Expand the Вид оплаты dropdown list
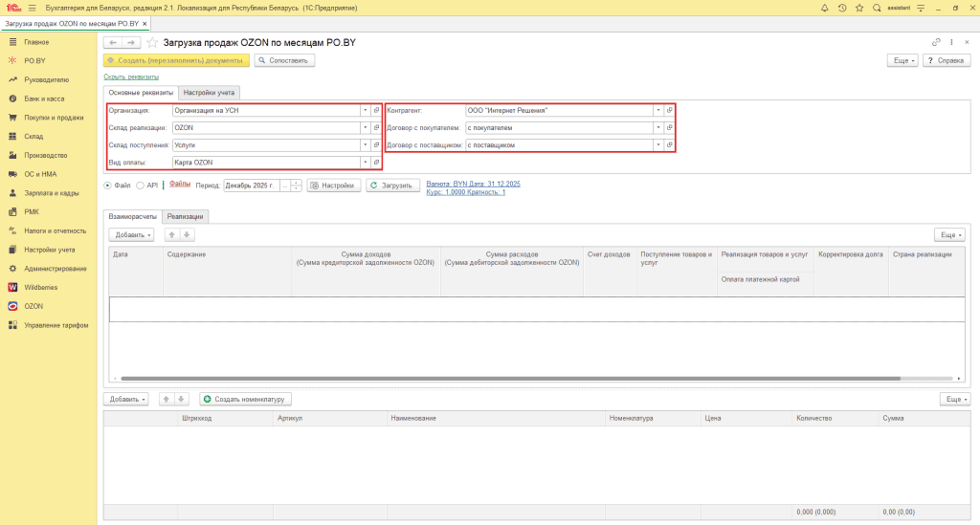 tap(365, 163)
